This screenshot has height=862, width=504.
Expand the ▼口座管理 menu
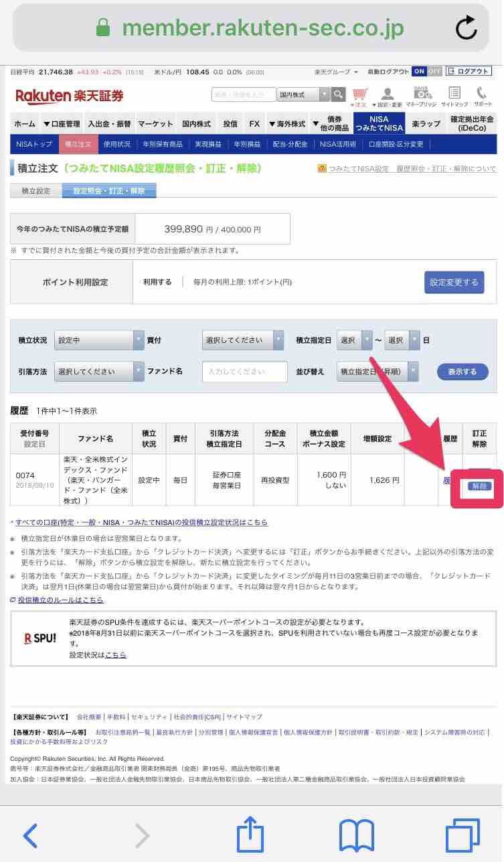coord(61,124)
